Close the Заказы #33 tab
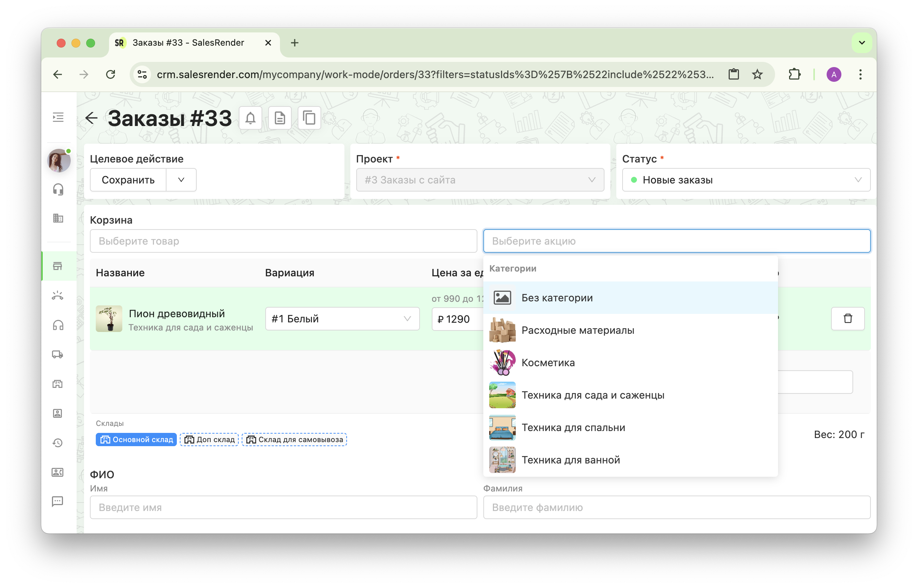 point(268,43)
